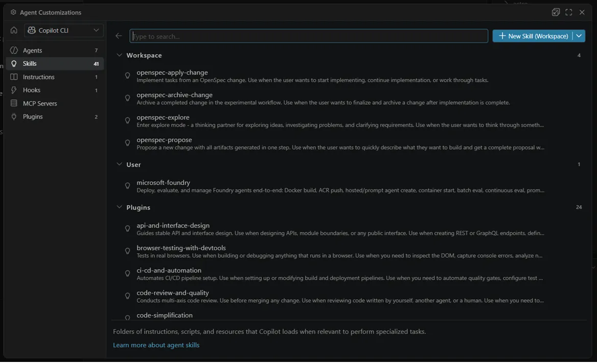Viewport: 597px width, 364px height.
Task: Click the Agents count badge 7
Action: (96, 51)
